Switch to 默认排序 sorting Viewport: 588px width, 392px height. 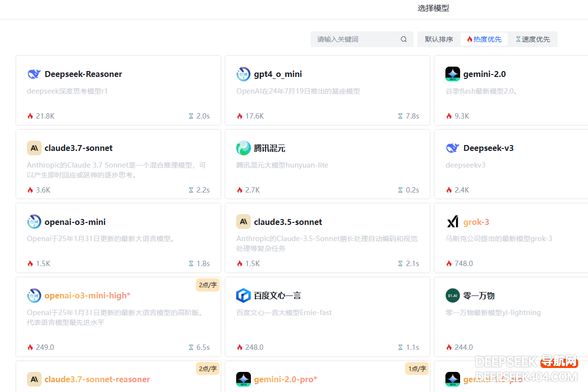(439, 39)
